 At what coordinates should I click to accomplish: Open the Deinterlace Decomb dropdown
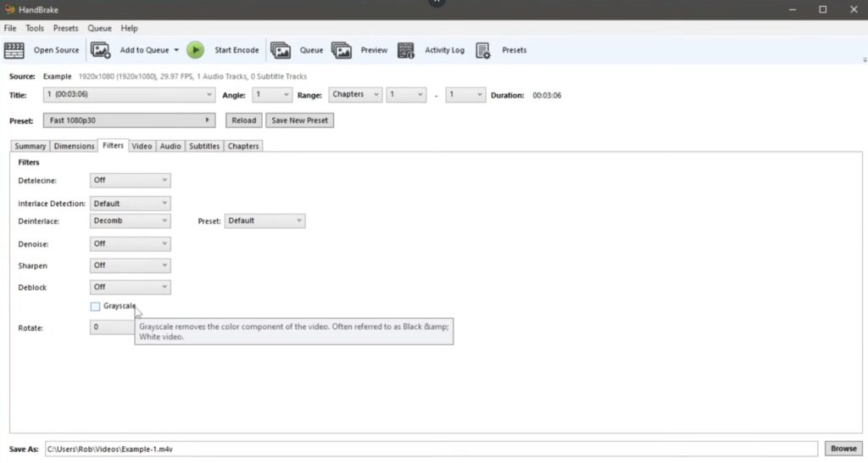[x=130, y=220]
